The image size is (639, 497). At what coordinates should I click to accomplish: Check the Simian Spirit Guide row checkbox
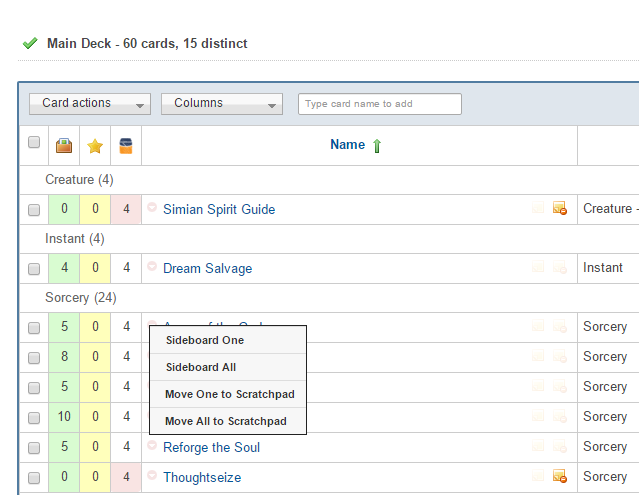pos(34,210)
